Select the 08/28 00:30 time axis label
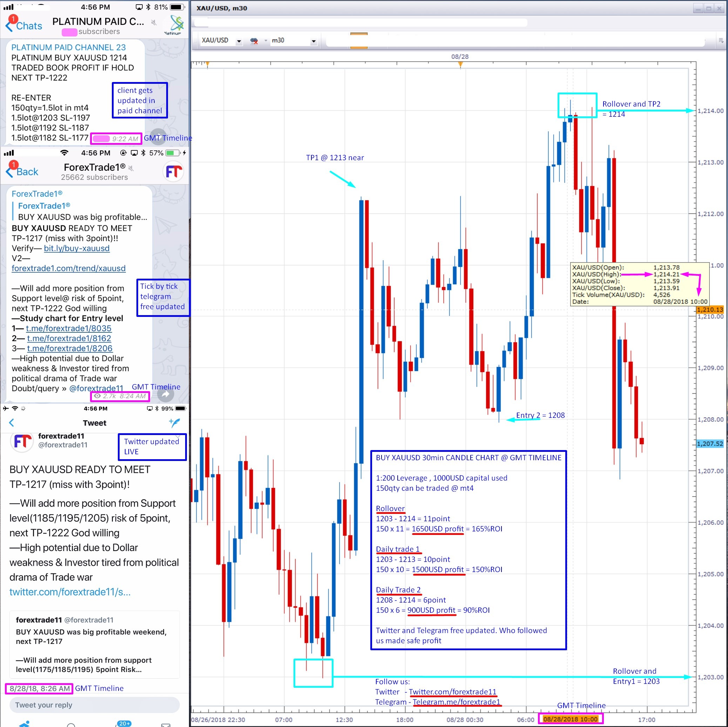Viewport: 728px width, 727px height. pos(465,720)
